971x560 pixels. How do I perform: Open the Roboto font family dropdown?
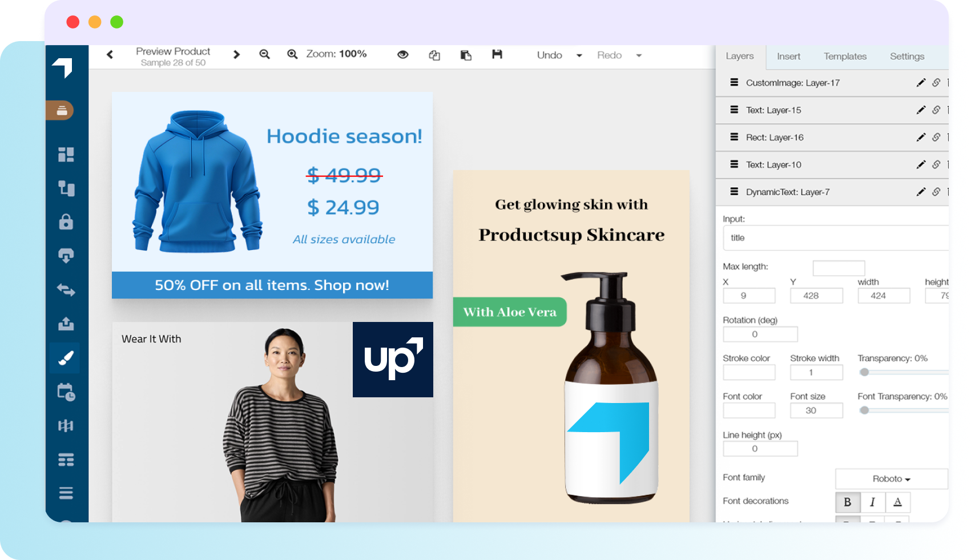coord(891,479)
